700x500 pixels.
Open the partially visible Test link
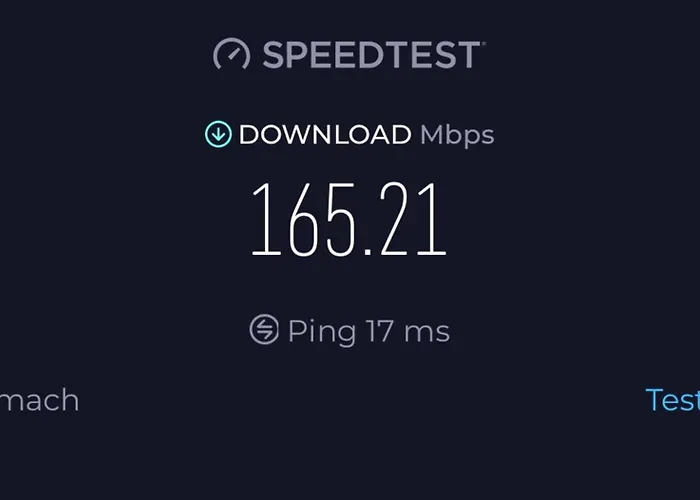(673, 400)
